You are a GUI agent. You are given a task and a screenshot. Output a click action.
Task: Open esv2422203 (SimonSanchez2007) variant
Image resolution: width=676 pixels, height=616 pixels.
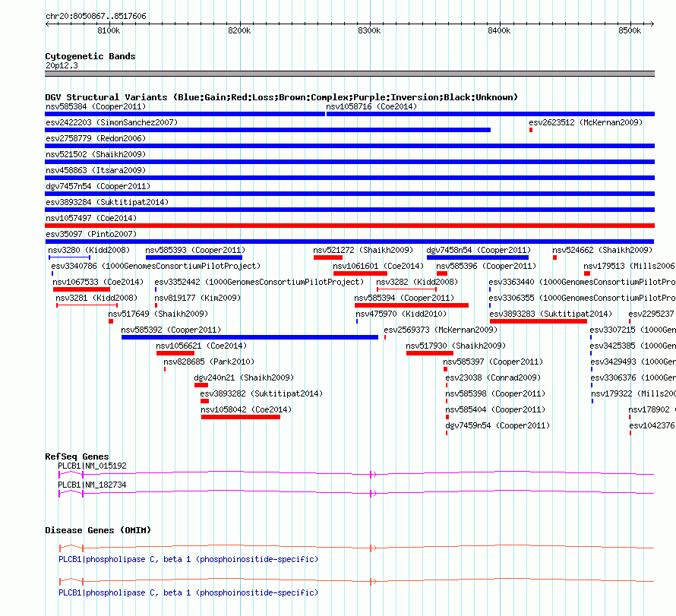coord(112,122)
